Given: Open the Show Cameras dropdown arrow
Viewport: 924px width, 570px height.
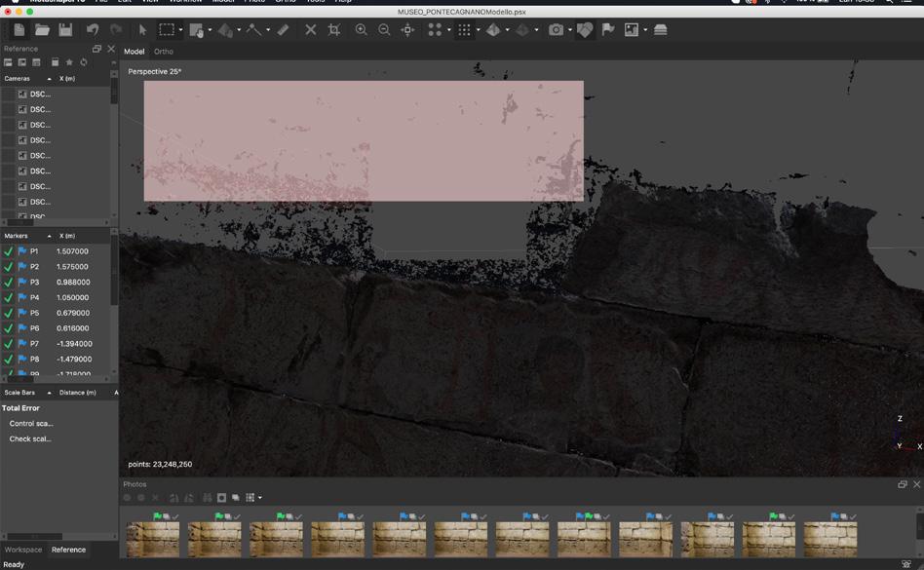Looking at the screenshot, I should 570,30.
